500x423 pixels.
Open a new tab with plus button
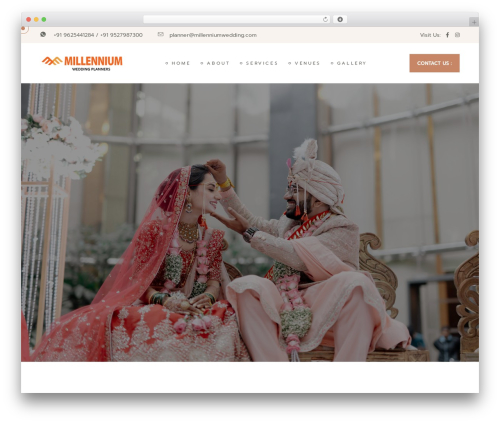coord(474,22)
